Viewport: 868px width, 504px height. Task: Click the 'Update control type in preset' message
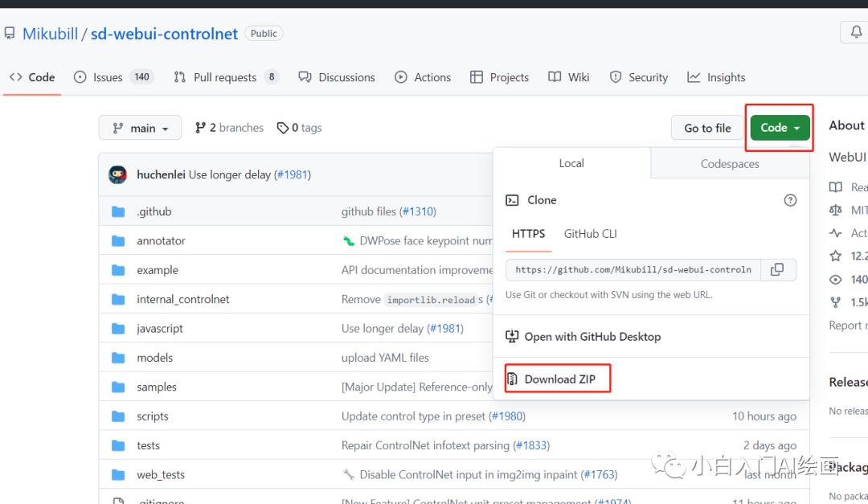pos(413,416)
